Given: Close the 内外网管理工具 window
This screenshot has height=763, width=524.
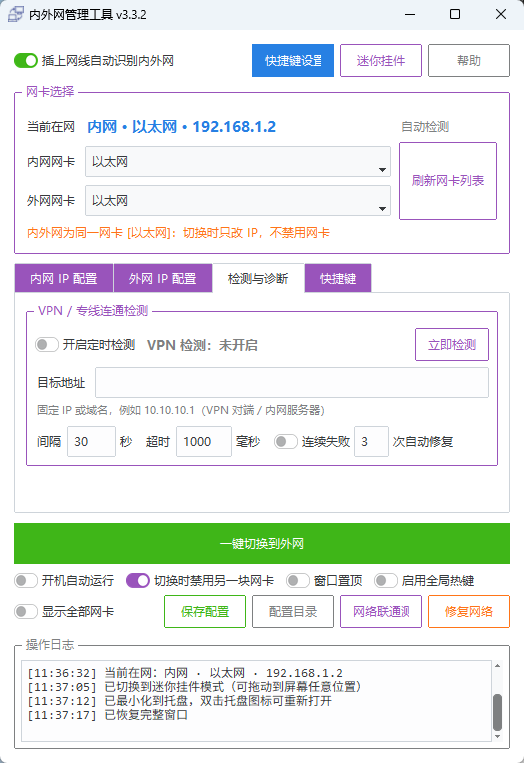Looking at the screenshot, I should click(501, 14).
